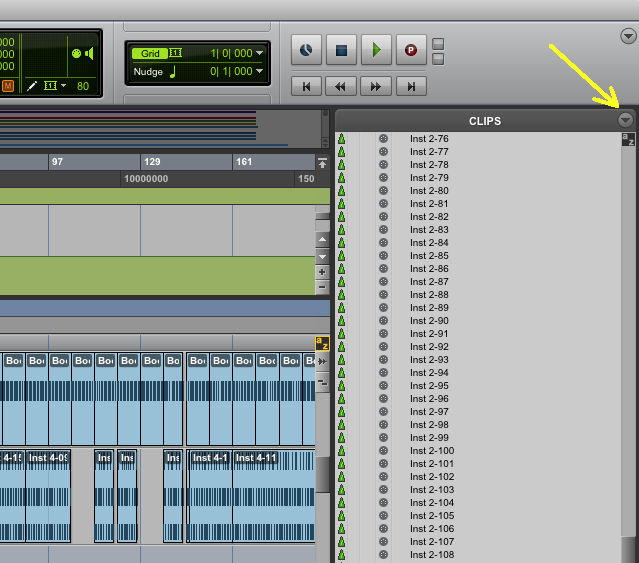The image size is (639, 563).
Task: Click the stepped-lines icon beside the tracks
Action: point(322,382)
